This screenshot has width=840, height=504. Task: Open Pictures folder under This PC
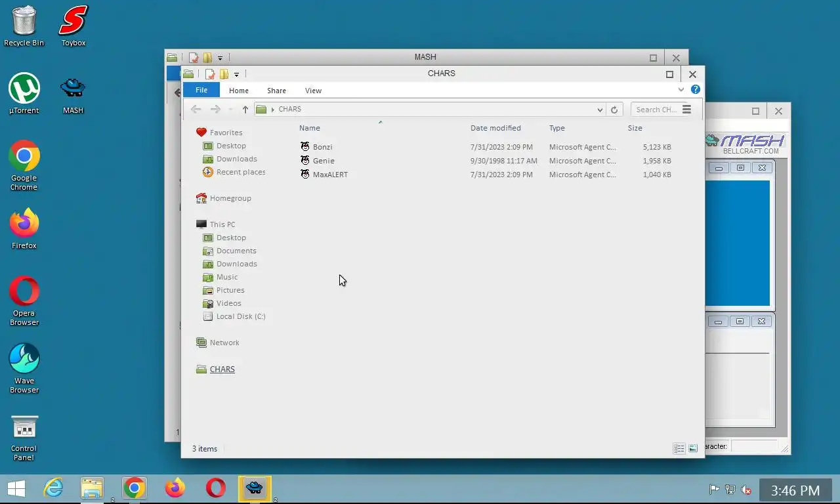click(x=230, y=290)
